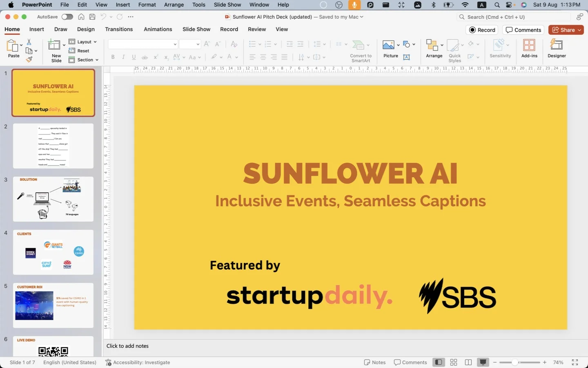Click Increase Indent icon
Image resolution: width=588 pixels, height=368 pixels.
click(300, 44)
